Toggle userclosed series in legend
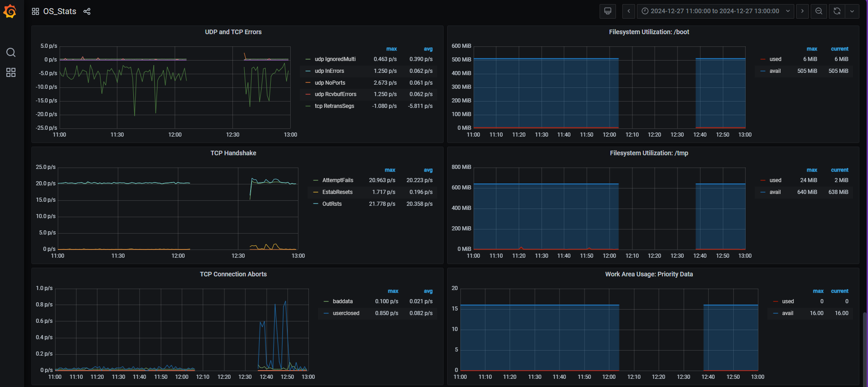868x387 pixels. point(346,313)
